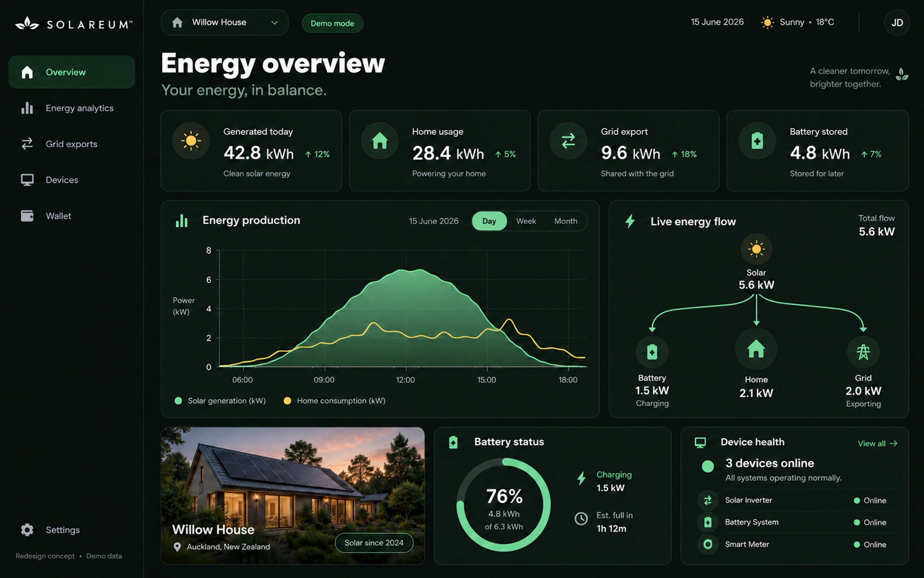Click the house icon beside Willow House selector

177,22
